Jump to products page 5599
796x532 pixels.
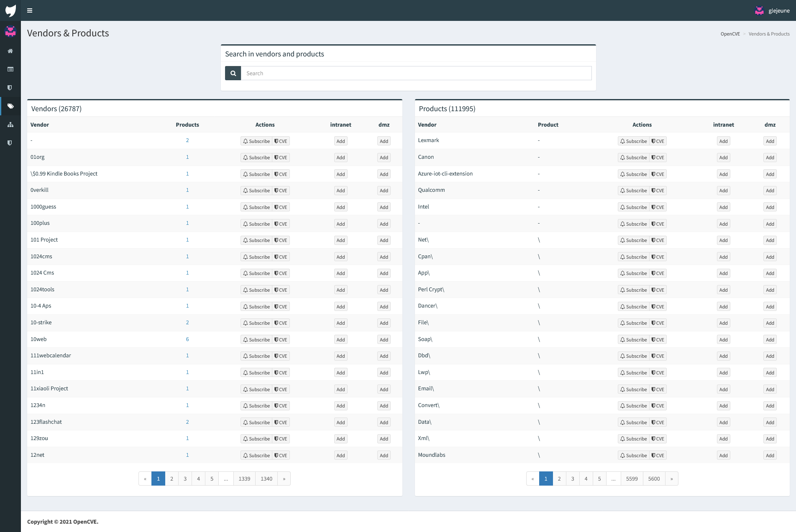[x=632, y=479]
